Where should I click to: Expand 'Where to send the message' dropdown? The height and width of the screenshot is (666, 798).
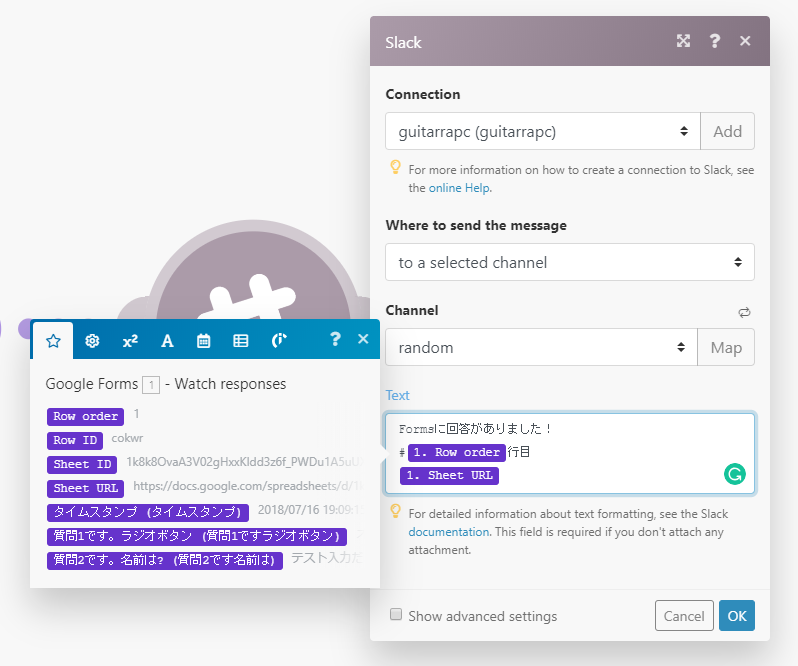coord(569,262)
